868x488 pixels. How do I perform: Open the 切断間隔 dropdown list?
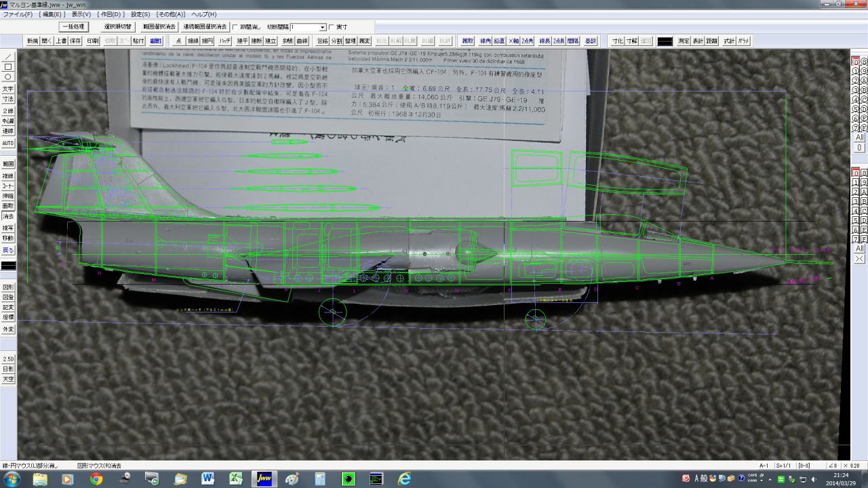pyautogui.click(x=322, y=27)
